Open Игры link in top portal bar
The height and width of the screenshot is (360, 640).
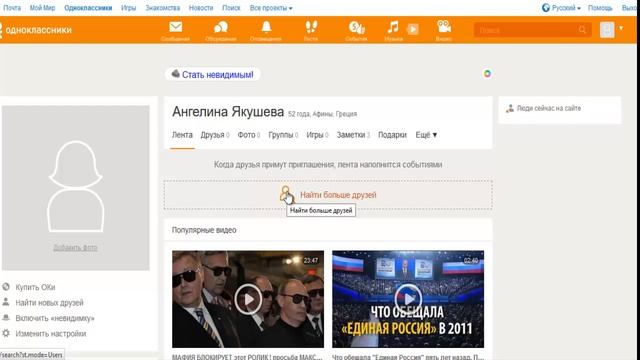coord(128,8)
